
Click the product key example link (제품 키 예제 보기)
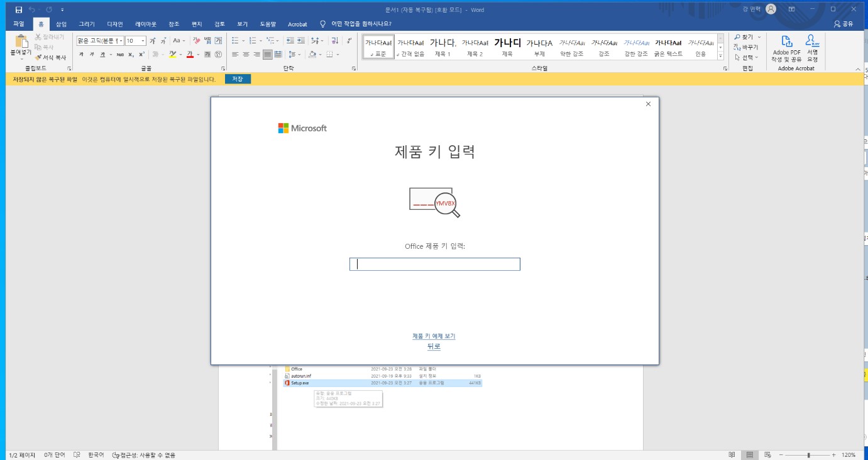point(434,336)
